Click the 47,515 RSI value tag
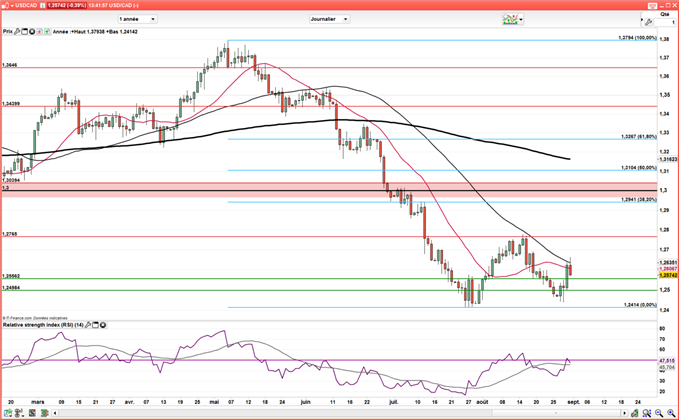The width and height of the screenshot is (679, 420). [x=667, y=360]
